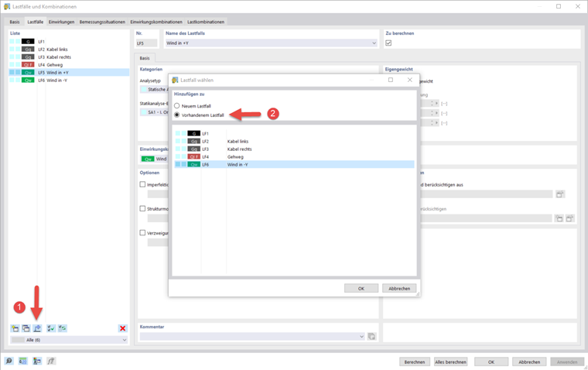Click the 'Alles berechnen' button
588x370 pixels.
(x=451, y=361)
